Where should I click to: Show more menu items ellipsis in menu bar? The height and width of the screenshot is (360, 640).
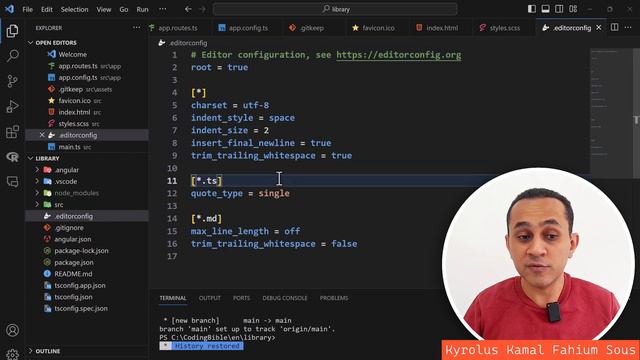click(x=162, y=9)
